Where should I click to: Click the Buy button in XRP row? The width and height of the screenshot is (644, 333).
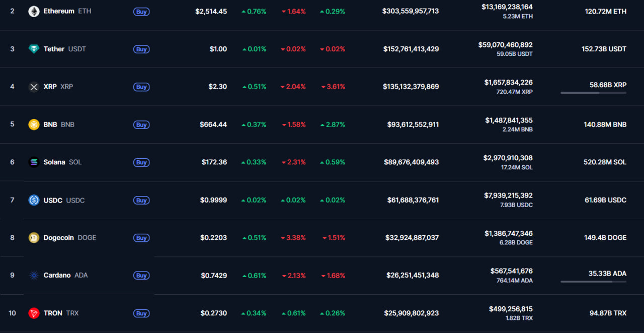coord(141,87)
